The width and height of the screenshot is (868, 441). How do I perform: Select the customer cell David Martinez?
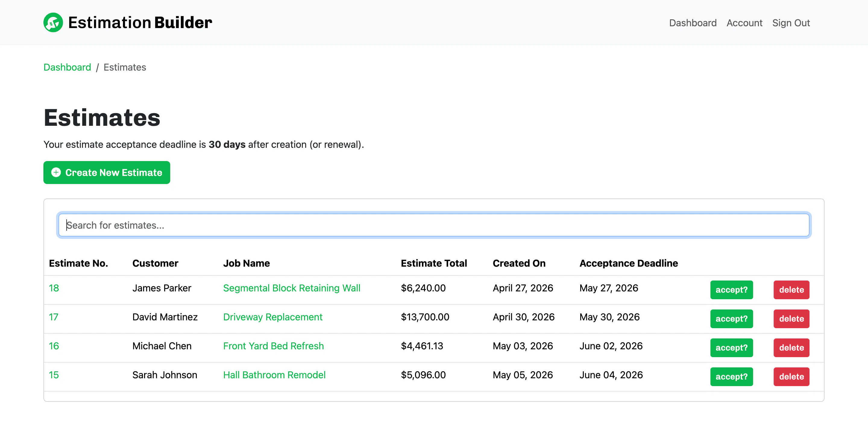[165, 317]
